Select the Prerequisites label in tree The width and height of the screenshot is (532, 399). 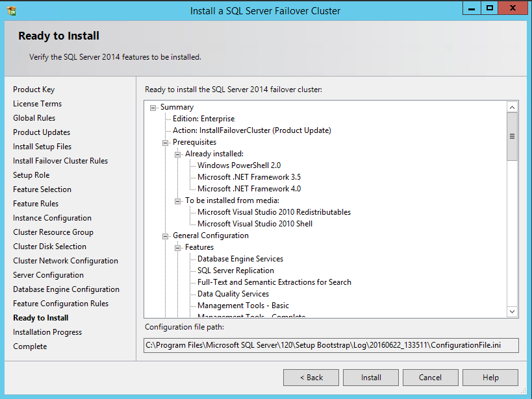pyautogui.click(x=194, y=142)
